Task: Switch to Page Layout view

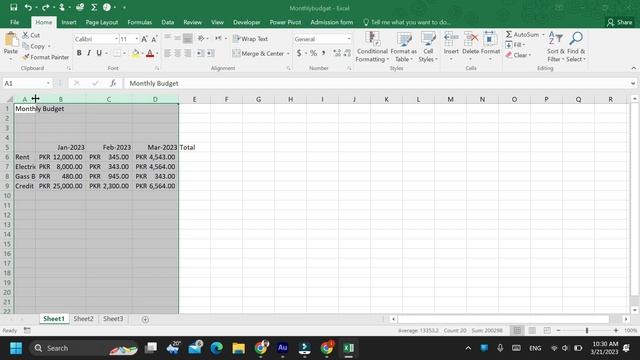Action: pyautogui.click(x=532, y=330)
